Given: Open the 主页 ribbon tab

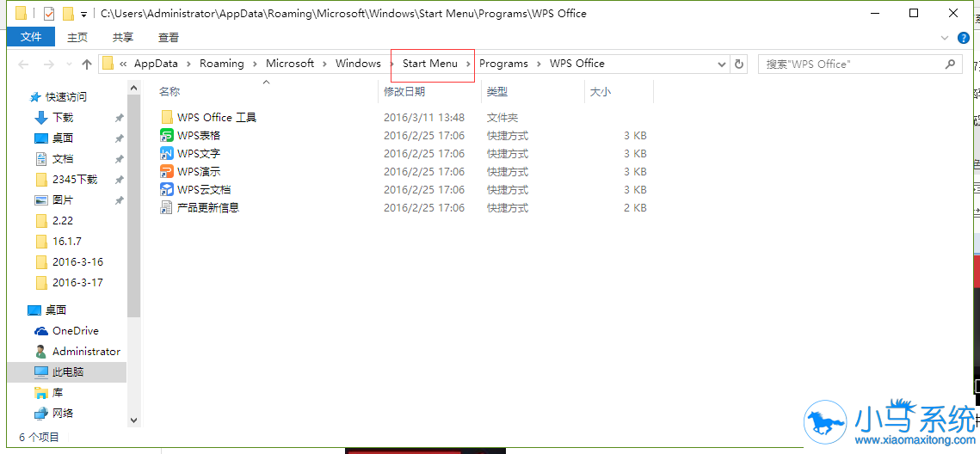Looking at the screenshot, I should pos(77,38).
